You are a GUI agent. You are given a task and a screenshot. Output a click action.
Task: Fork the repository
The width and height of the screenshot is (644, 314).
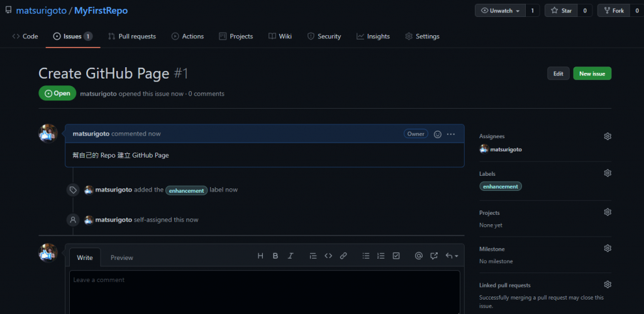click(614, 11)
